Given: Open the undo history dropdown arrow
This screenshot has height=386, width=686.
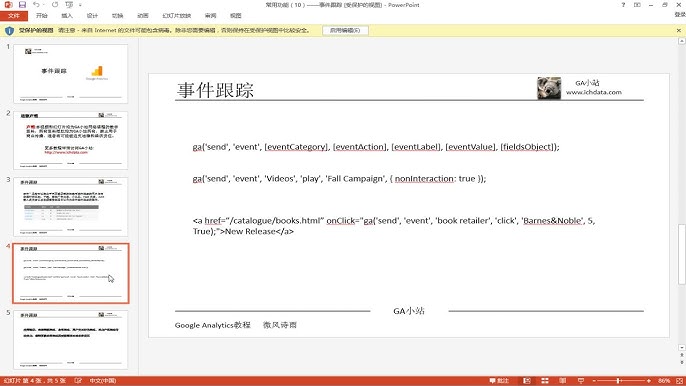Looking at the screenshot, I should (45, 5).
